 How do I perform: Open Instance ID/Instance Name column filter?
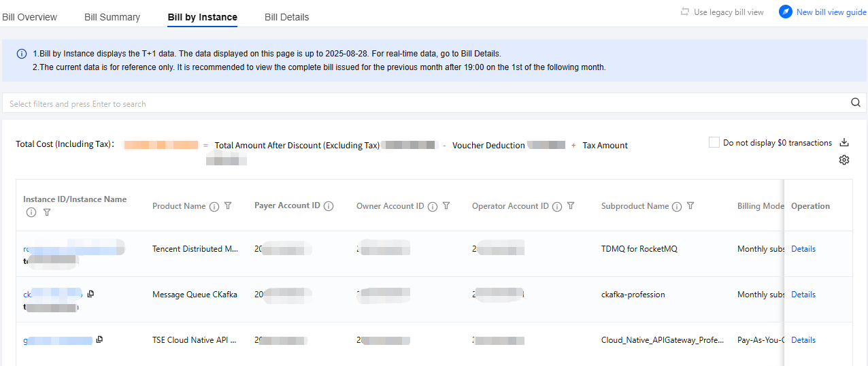(47, 213)
